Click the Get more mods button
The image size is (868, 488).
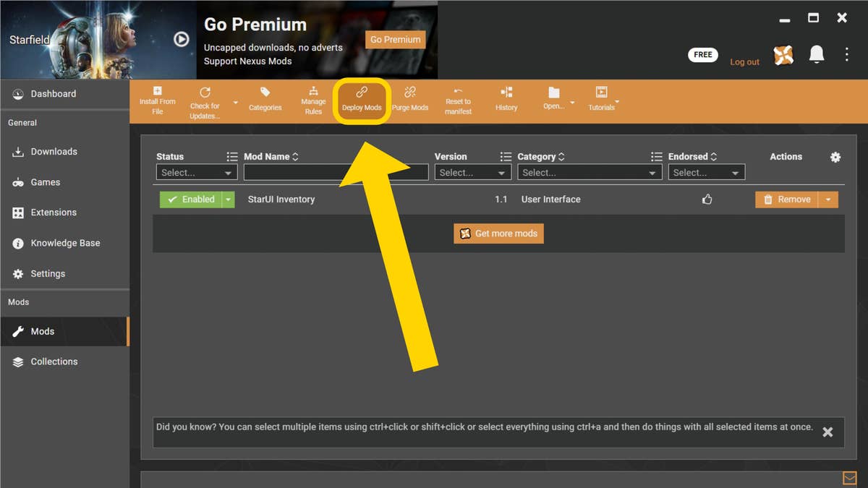pos(498,234)
